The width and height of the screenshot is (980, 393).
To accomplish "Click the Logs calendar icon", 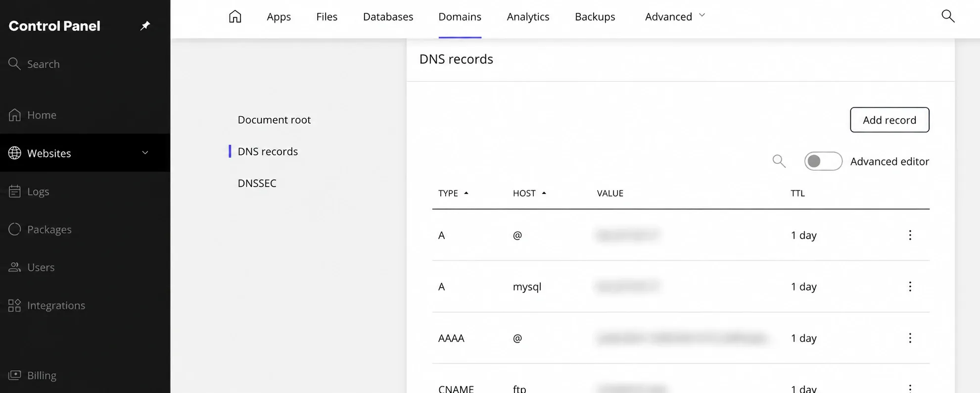I will (15, 191).
